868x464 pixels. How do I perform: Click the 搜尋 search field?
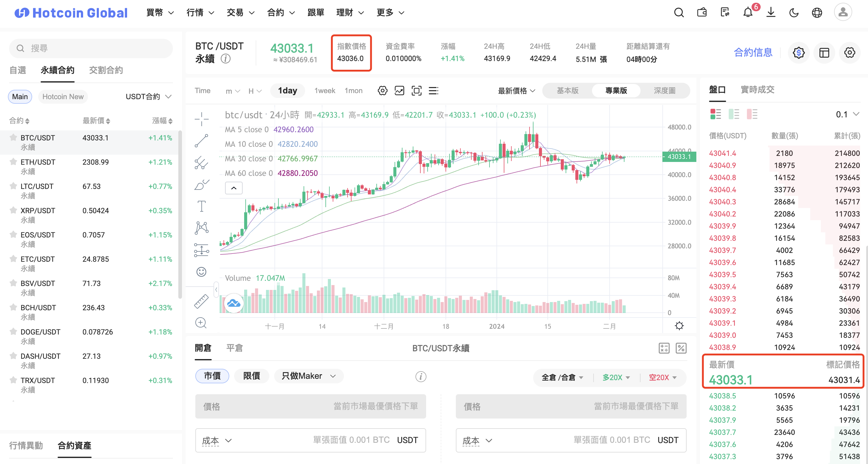pos(91,49)
